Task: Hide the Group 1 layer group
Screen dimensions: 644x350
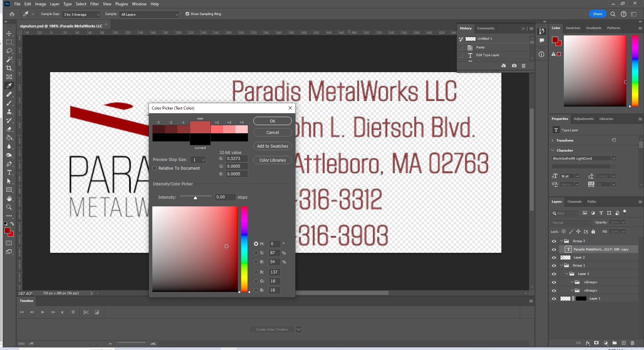Action: click(x=554, y=266)
